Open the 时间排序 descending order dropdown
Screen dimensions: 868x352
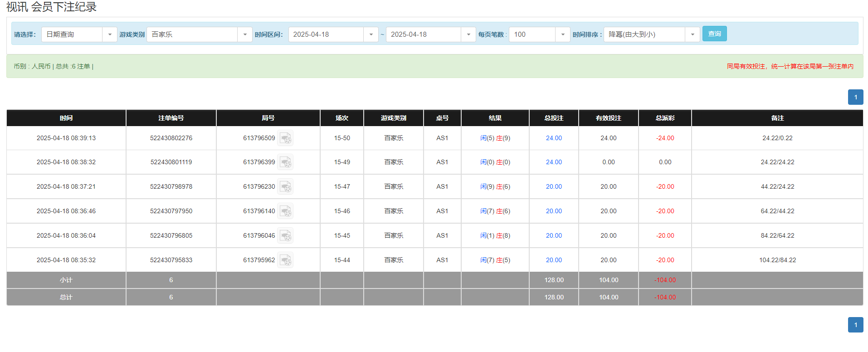click(692, 34)
